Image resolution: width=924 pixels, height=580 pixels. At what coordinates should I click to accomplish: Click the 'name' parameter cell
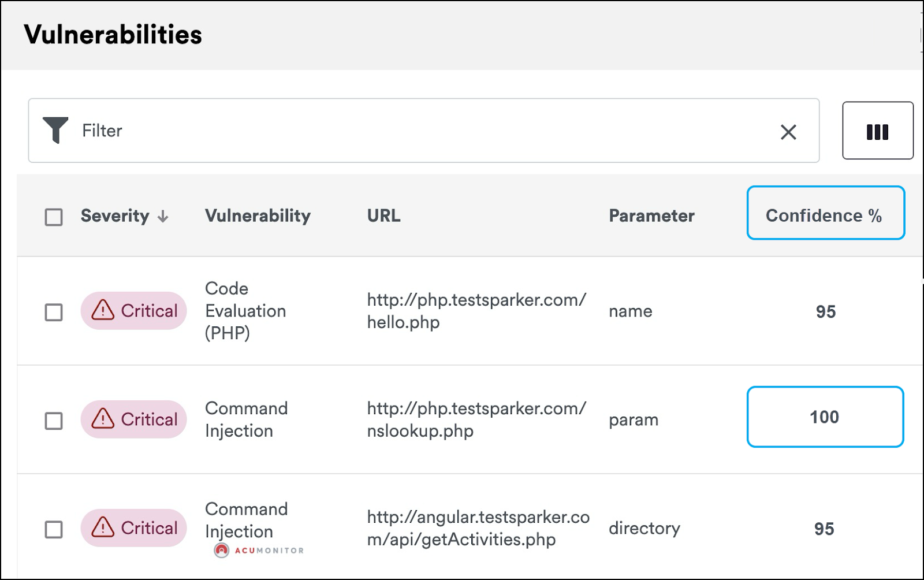point(630,311)
